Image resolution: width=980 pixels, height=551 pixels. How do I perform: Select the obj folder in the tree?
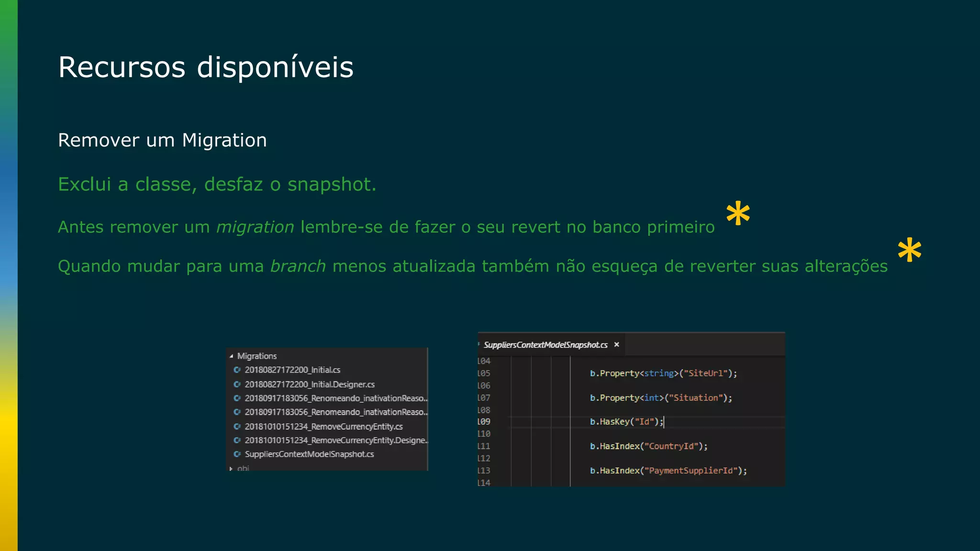pyautogui.click(x=243, y=468)
